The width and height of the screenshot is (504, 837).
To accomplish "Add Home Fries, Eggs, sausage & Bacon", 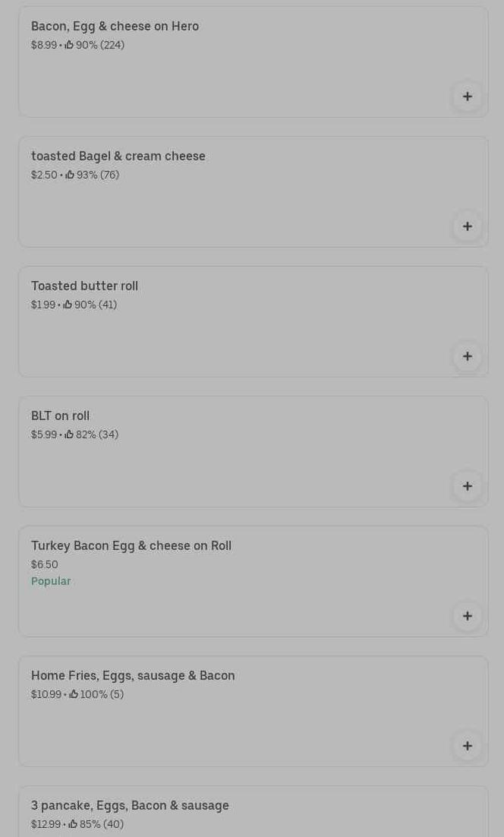I will (467, 746).
